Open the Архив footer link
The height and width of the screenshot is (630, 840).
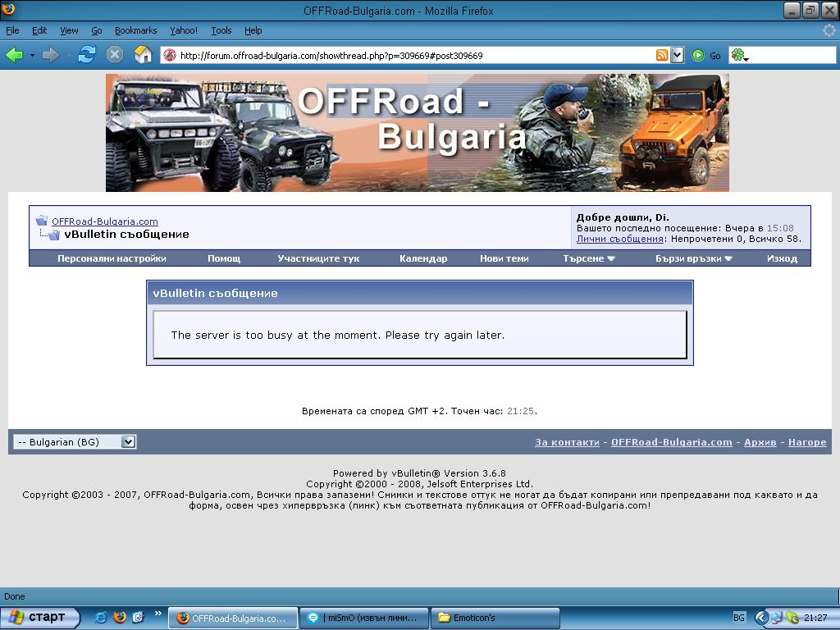tap(760, 442)
